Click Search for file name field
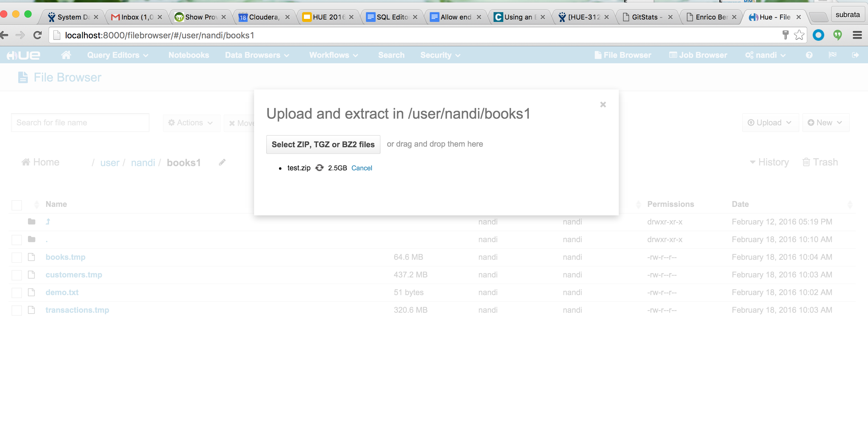The image size is (868, 435). (x=80, y=122)
